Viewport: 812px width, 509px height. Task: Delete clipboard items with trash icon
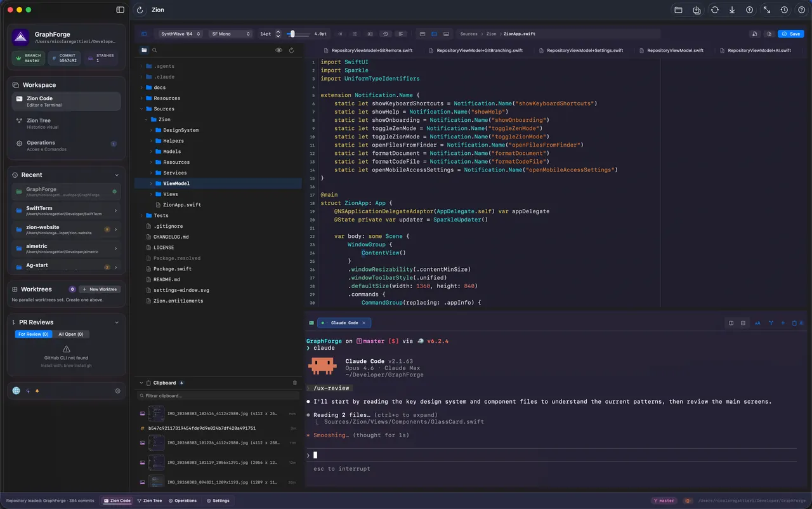pyautogui.click(x=294, y=383)
